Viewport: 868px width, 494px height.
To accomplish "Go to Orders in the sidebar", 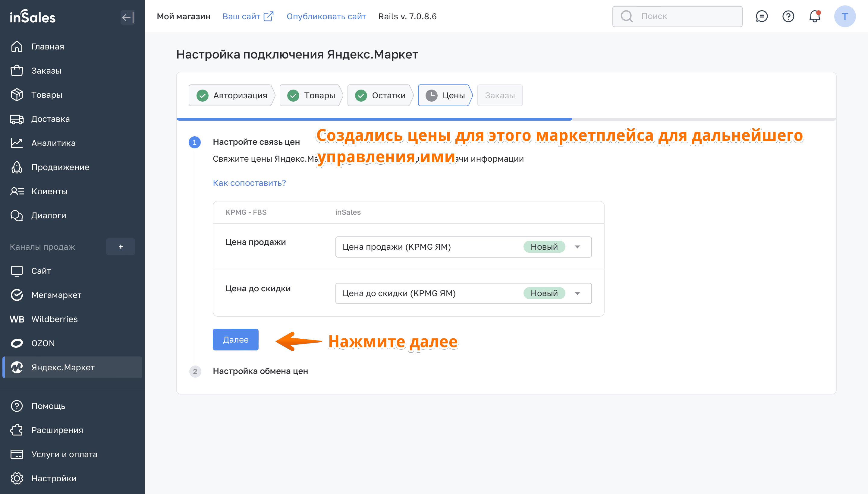I will point(46,71).
